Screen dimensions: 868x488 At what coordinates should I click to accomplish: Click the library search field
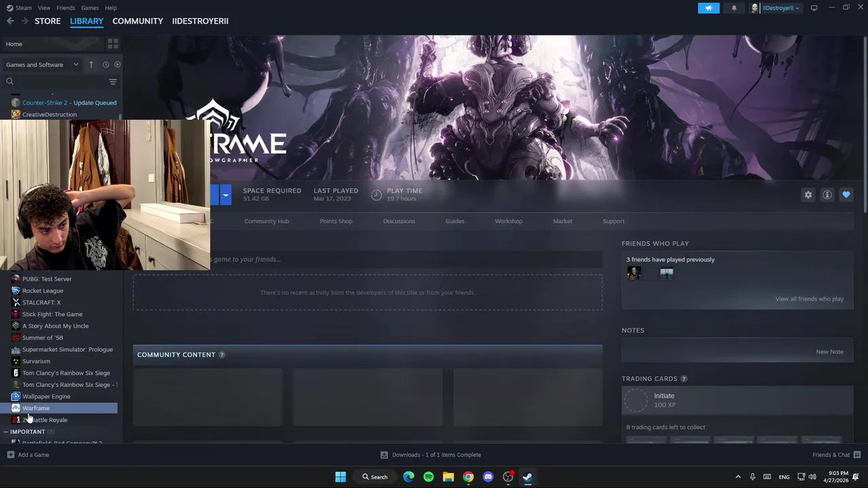pos(54,81)
